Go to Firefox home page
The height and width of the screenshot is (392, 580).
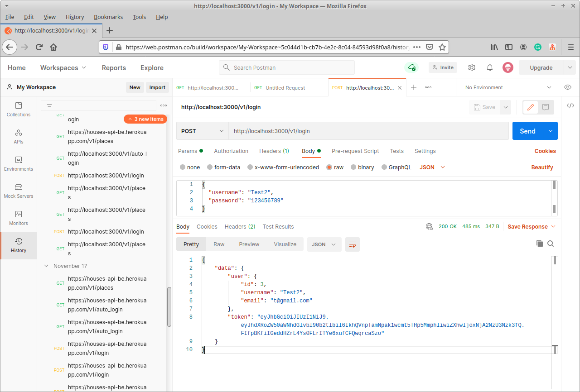coord(53,47)
